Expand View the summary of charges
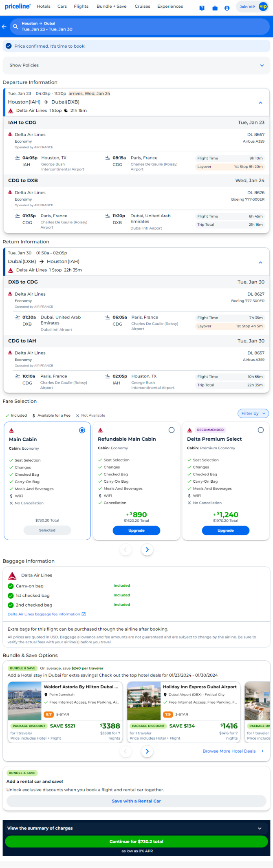Screen dimensions: 273x868 (x=136, y=828)
